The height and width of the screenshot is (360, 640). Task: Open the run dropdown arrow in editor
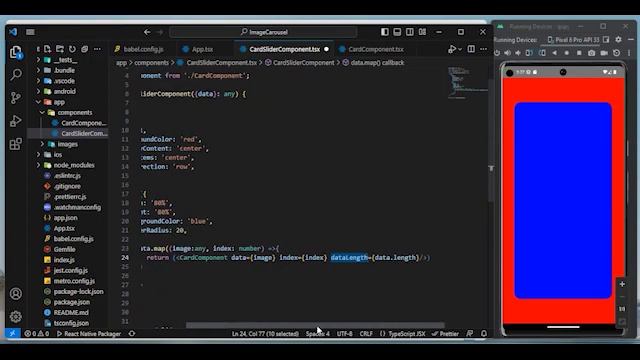[460, 49]
